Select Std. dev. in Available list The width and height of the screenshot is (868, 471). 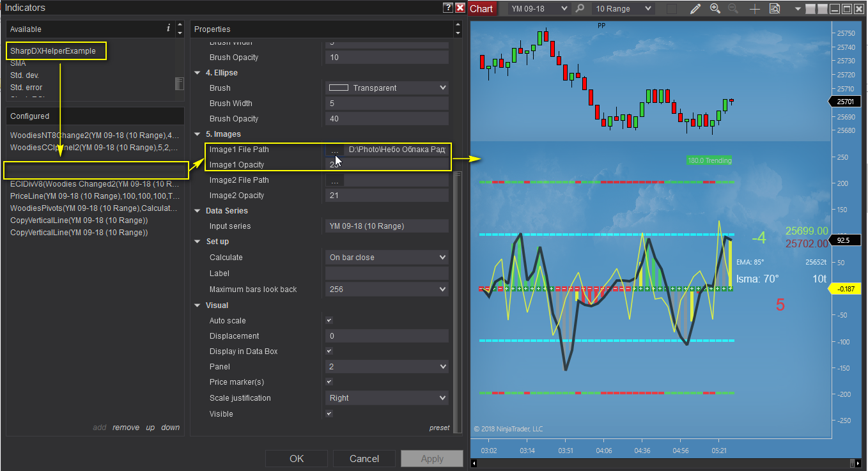25,75
